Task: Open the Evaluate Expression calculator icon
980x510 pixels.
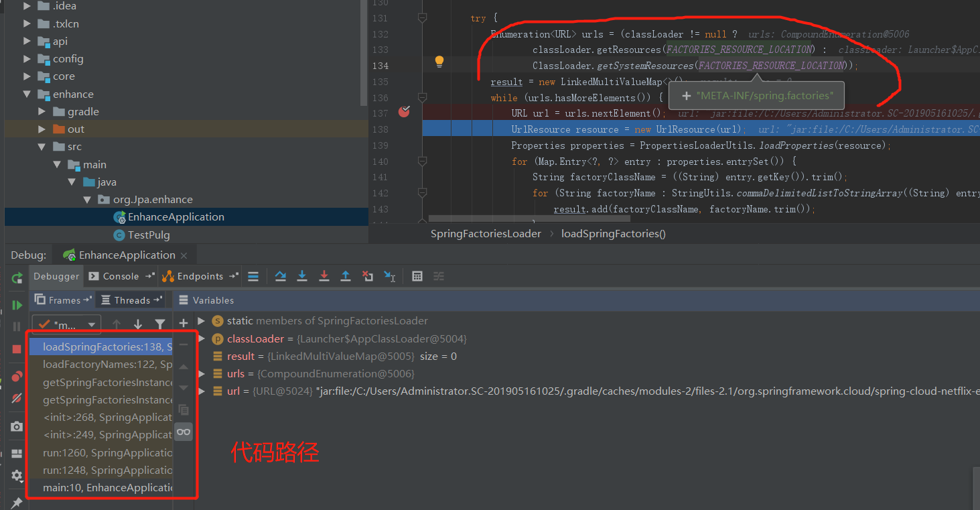Action: point(417,276)
